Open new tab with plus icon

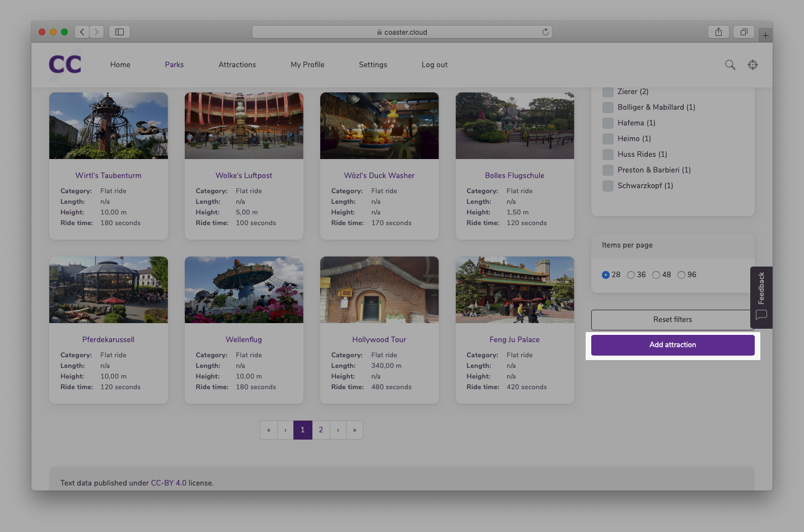tap(765, 35)
